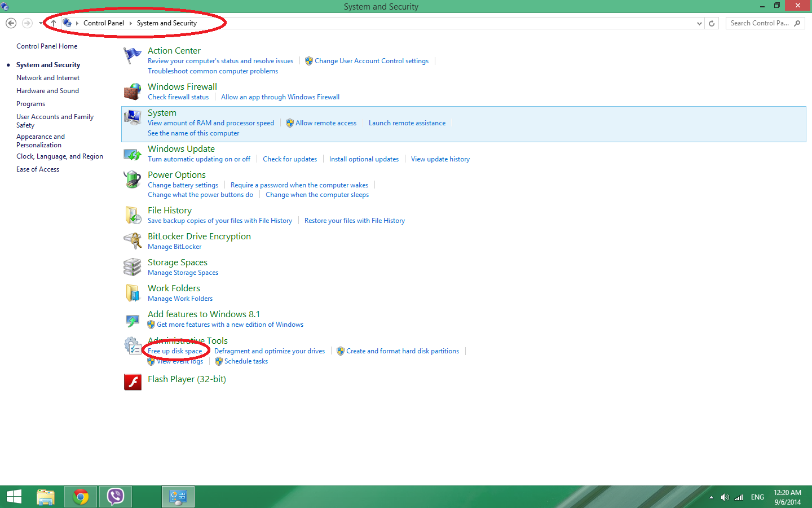Select Programs in sidebar
This screenshot has width=812, height=508.
[30, 104]
